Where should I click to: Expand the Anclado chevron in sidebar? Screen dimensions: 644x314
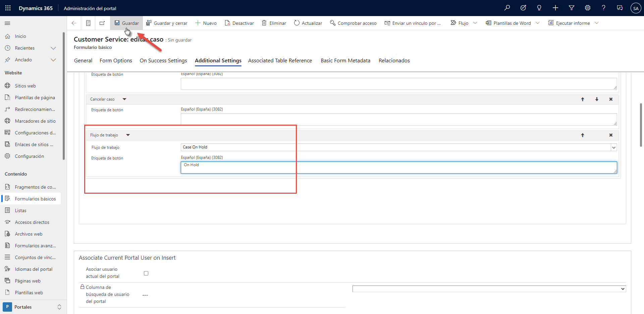(x=53, y=60)
